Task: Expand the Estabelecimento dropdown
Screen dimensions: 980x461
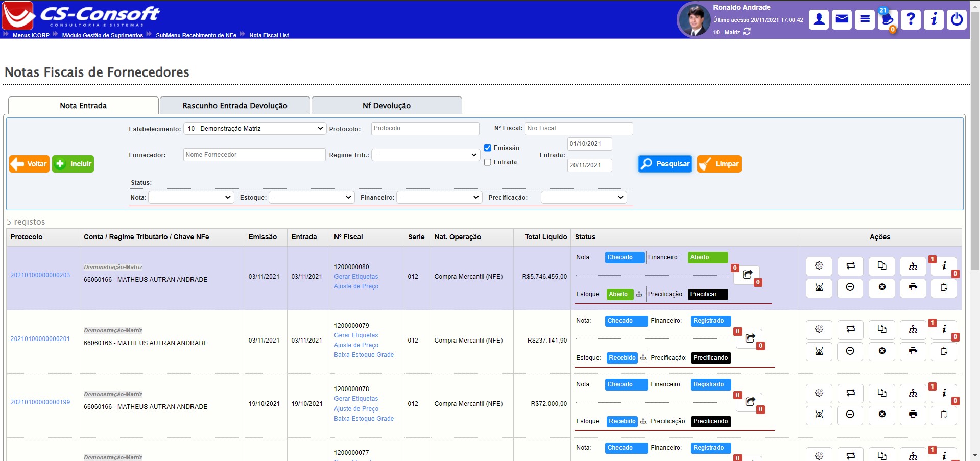Action: 254,129
